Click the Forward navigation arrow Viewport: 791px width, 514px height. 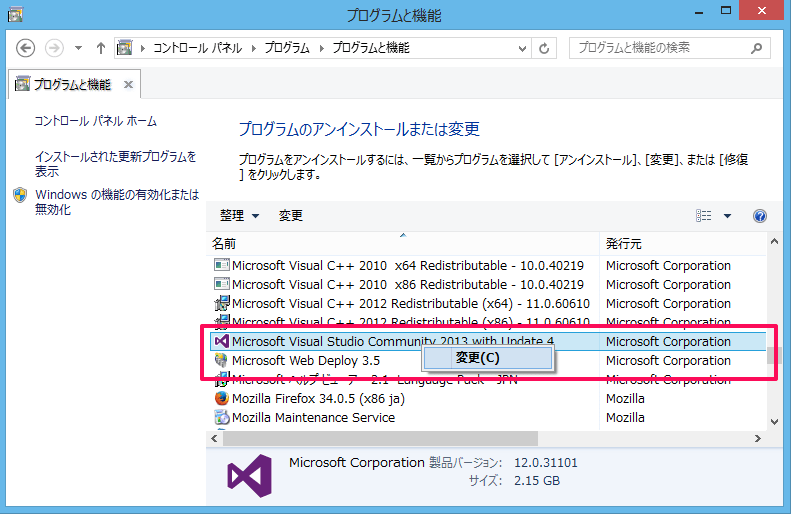[54, 48]
